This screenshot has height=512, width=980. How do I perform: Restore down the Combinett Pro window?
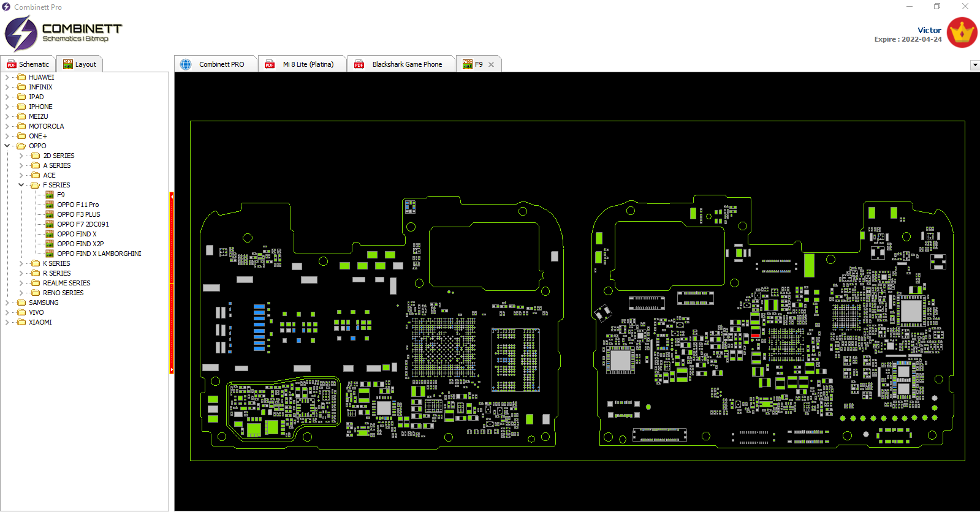pos(937,6)
